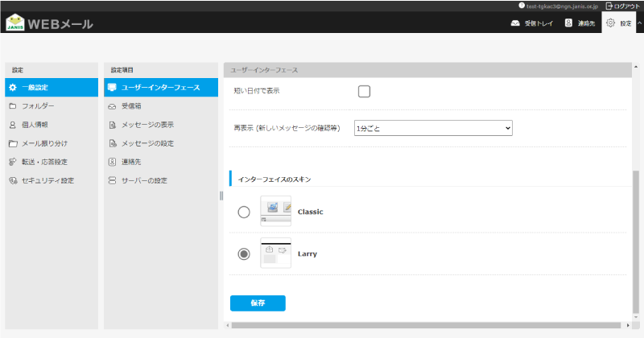
Task: Click the panel splitter handle beside settings list
Action: tap(221, 196)
